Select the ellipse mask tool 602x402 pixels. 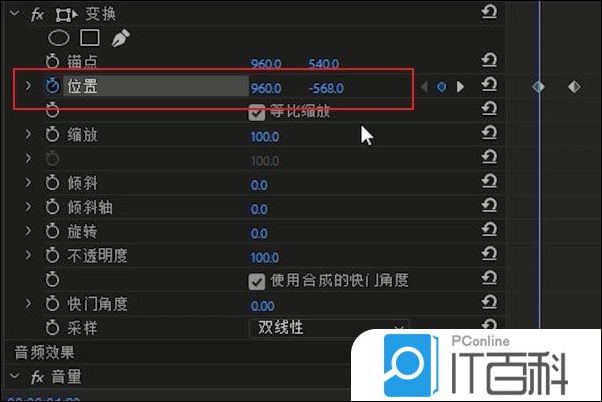[x=58, y=38]
